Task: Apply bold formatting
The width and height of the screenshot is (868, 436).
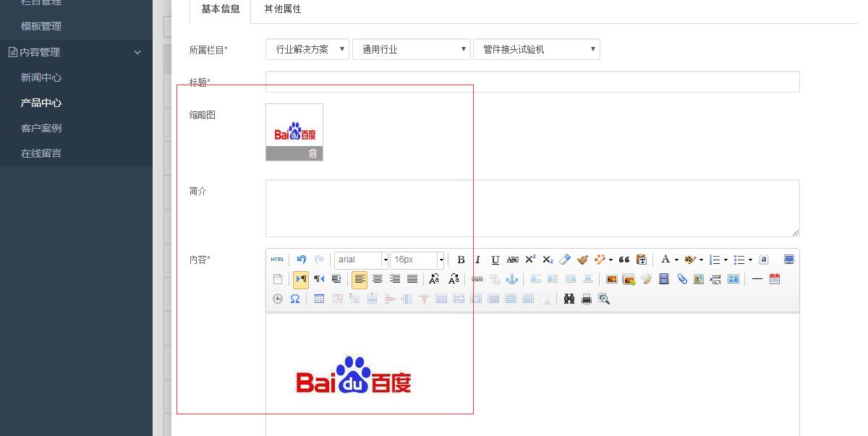Action: [461, 260]
